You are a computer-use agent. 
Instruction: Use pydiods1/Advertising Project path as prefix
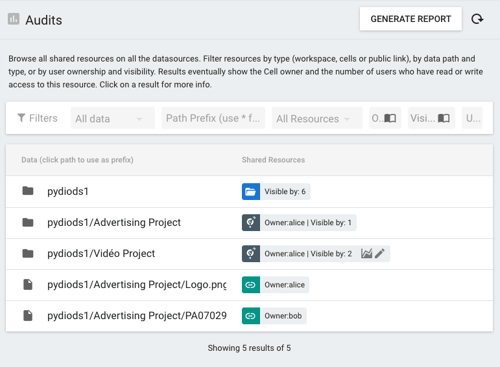click(114, 222)
